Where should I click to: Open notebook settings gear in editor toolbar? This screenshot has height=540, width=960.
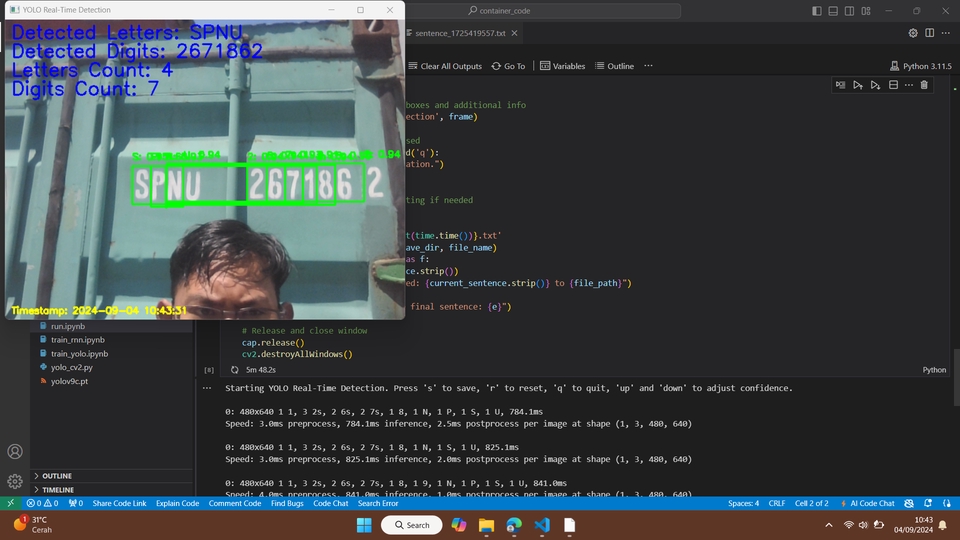(x=913, y=33)
